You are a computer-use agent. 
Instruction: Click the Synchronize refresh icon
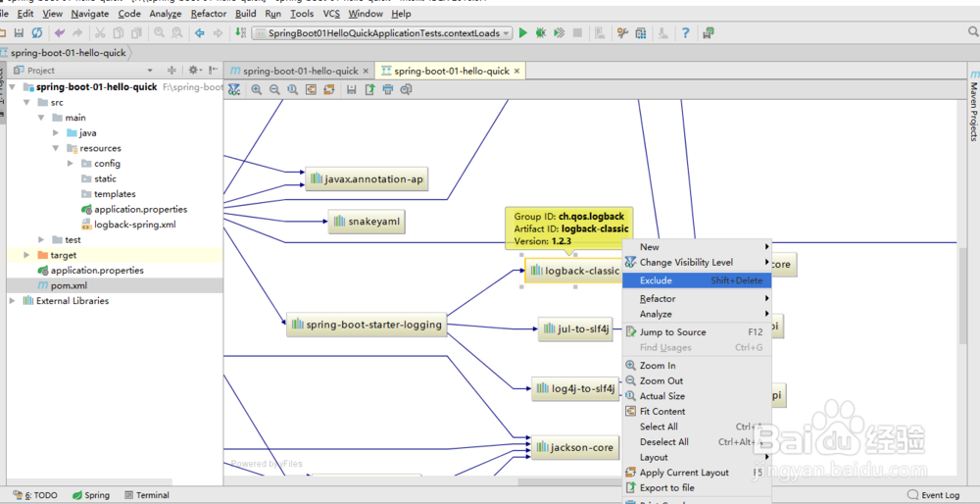click(37, 33)
